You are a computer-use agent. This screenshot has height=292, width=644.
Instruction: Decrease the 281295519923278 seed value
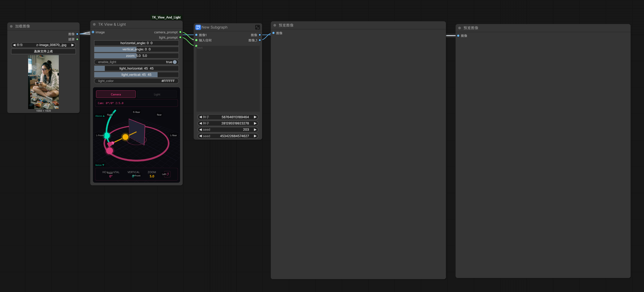coord(200,123)
